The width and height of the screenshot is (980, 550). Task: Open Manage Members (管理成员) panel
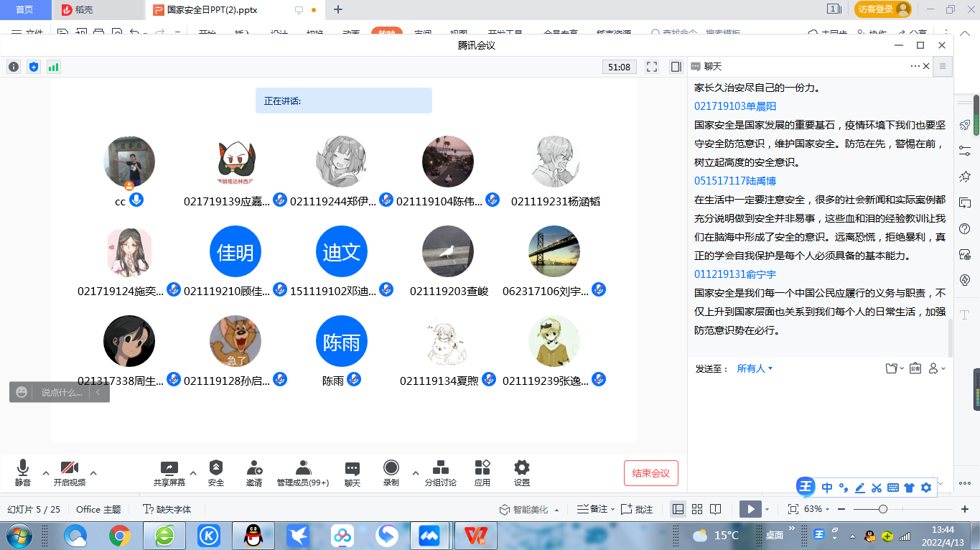[303, 472]
